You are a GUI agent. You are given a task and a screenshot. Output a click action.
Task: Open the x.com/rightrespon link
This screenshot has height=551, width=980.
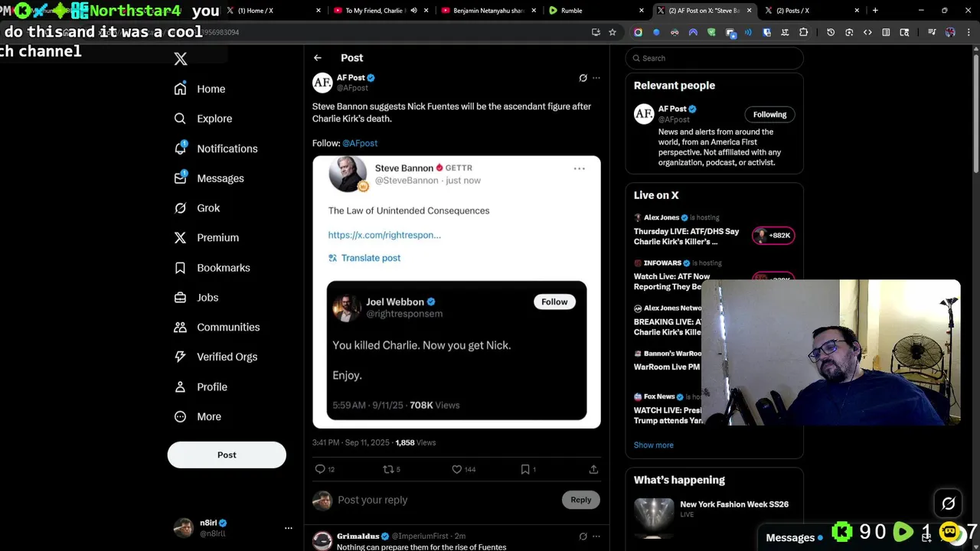pos(384,235)
